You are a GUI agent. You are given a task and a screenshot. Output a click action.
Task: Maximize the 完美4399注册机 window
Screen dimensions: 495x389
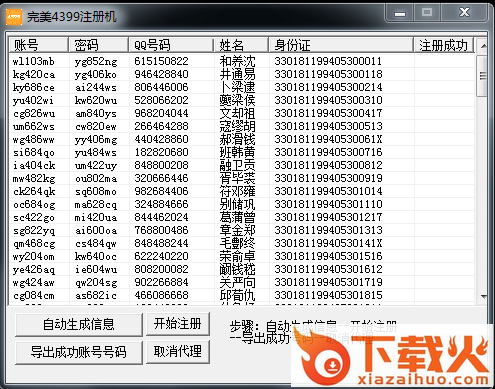tap(427, 13)
